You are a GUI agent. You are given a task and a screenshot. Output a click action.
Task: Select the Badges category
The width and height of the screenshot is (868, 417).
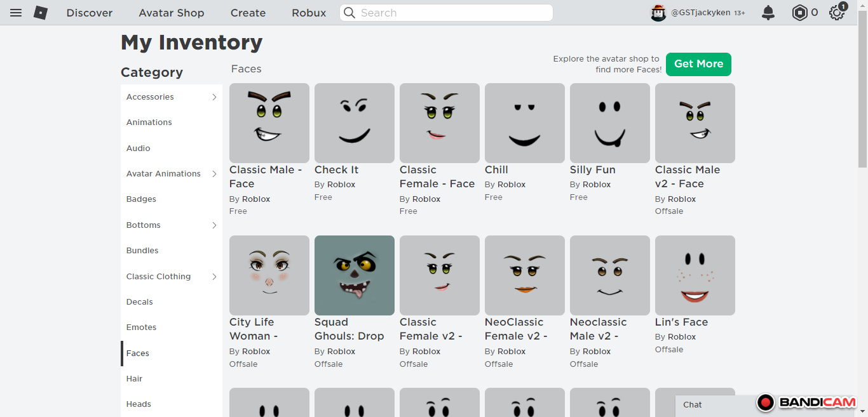point(141,199)
